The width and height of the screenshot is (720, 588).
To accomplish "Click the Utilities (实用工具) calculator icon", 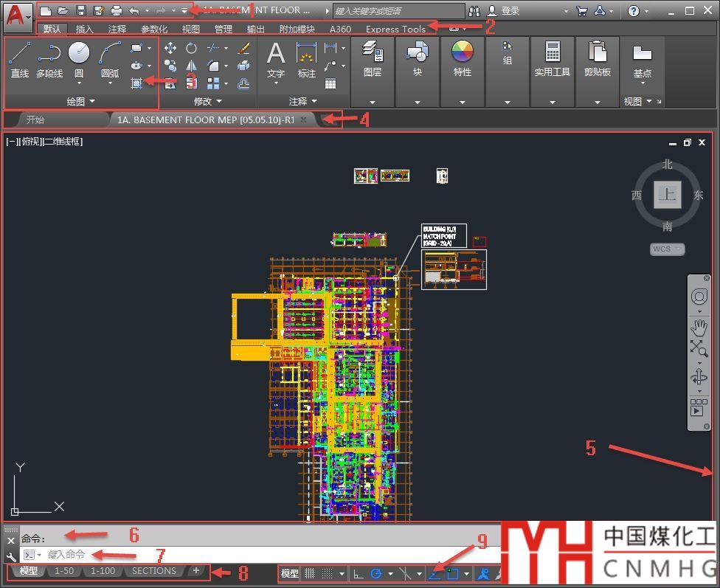I will [553, 52].
